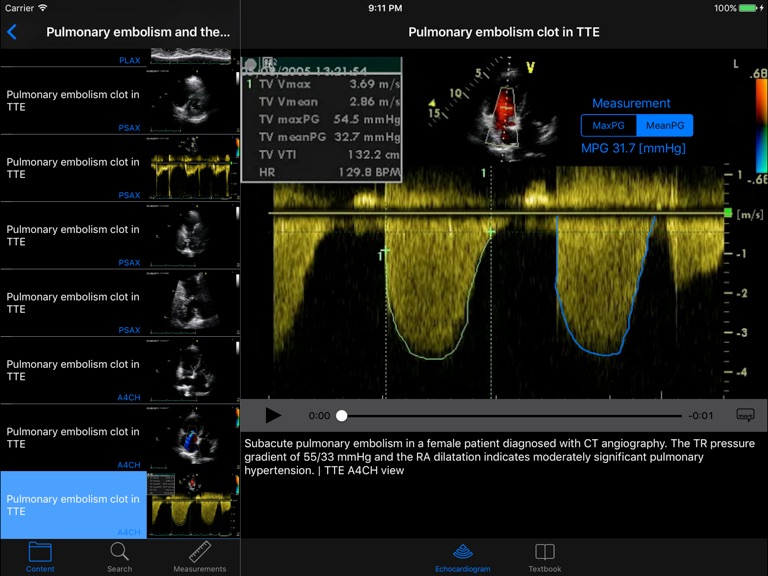Open the Measurements tab
Image resolution: width=768 pixels, height=576 pixels.
pyautogui.click(x=199, y=557)
